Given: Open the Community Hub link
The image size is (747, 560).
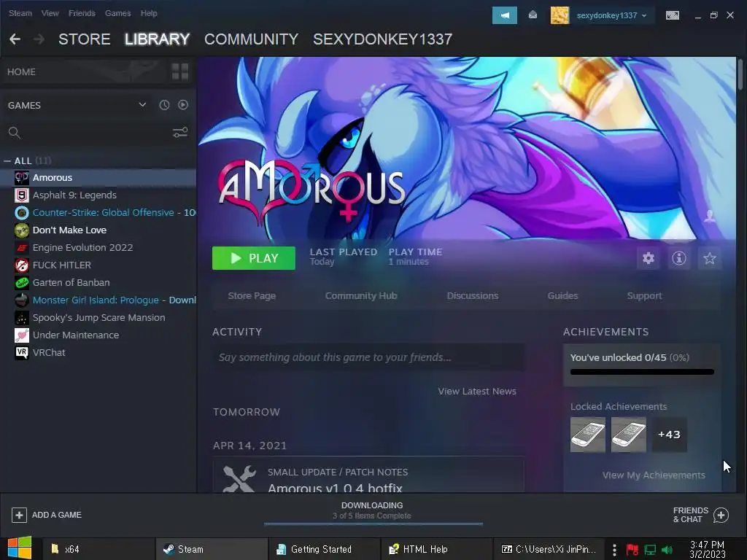Looking at the screenshot, I should tap(361, 296).
